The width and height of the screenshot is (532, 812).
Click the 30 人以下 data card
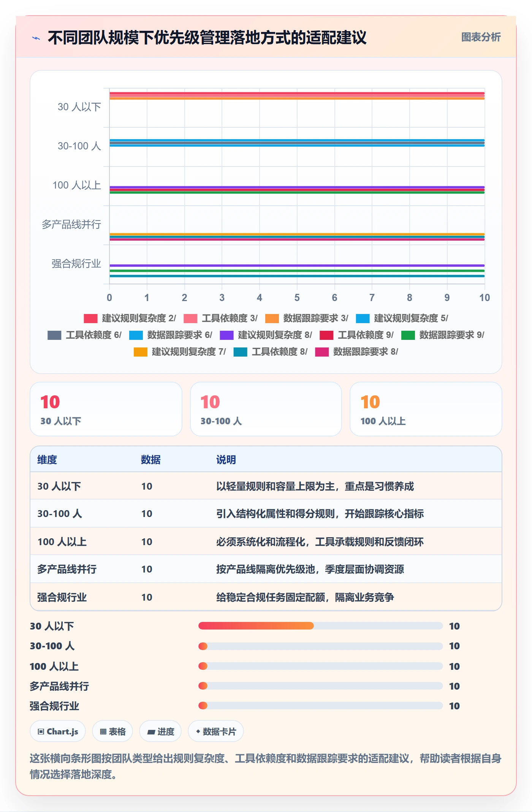pyautogui.click(x=106, y=409)
